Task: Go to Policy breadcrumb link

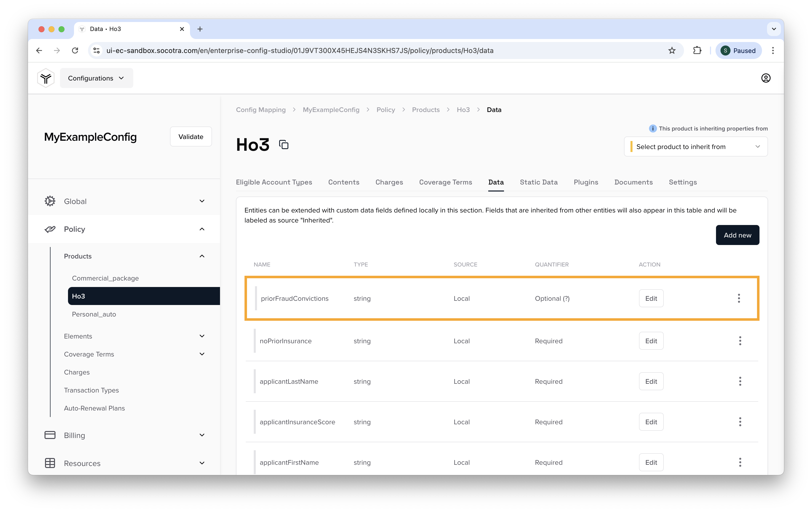Action: [x=385, y=109]
